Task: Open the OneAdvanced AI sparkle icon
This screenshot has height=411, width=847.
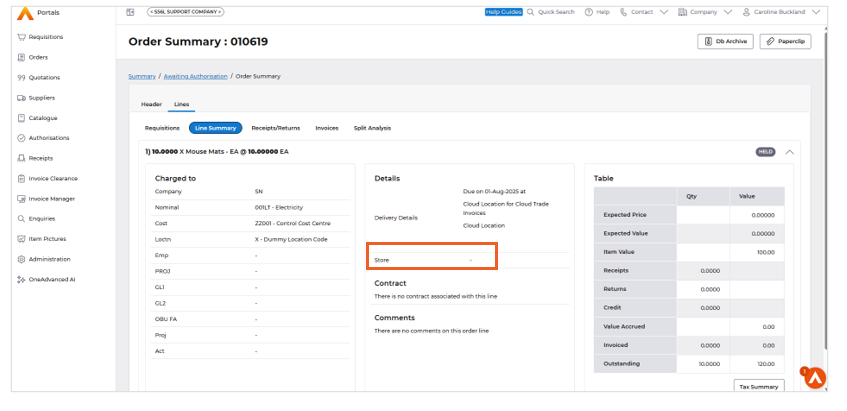Action: coord(22,280)
